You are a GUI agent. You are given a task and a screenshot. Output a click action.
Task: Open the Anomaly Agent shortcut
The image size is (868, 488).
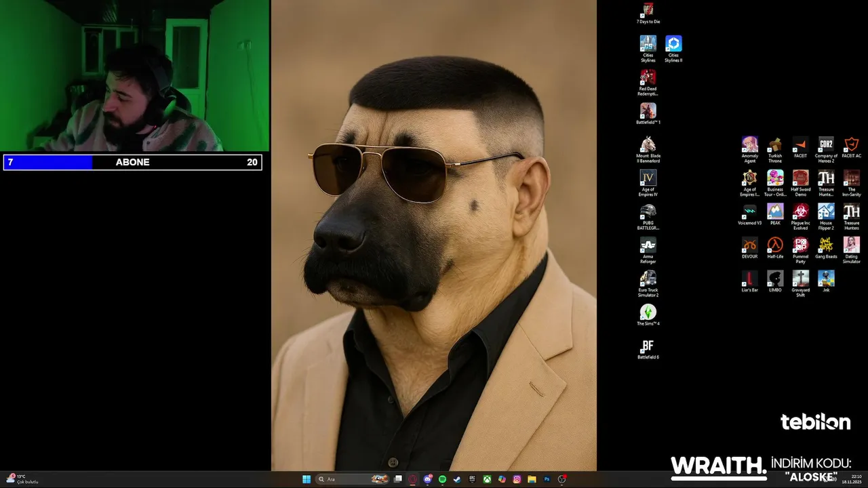[x=750, y=149]
